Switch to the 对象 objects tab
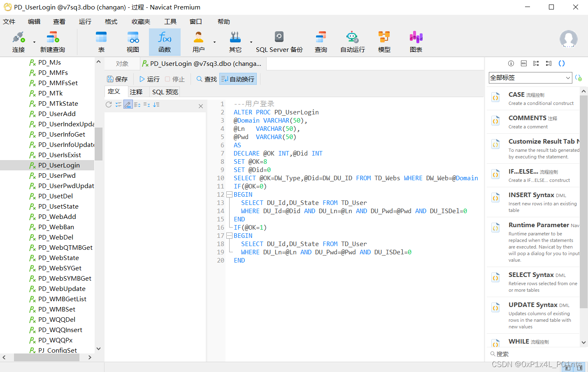The image size is (588, 372). 122,64
